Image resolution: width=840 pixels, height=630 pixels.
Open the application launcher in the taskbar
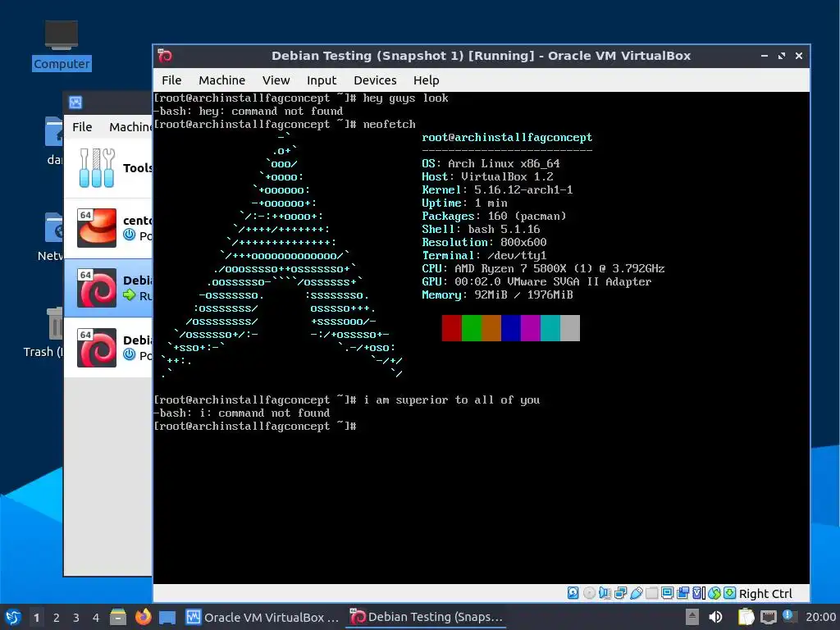[x=13, y=617]
